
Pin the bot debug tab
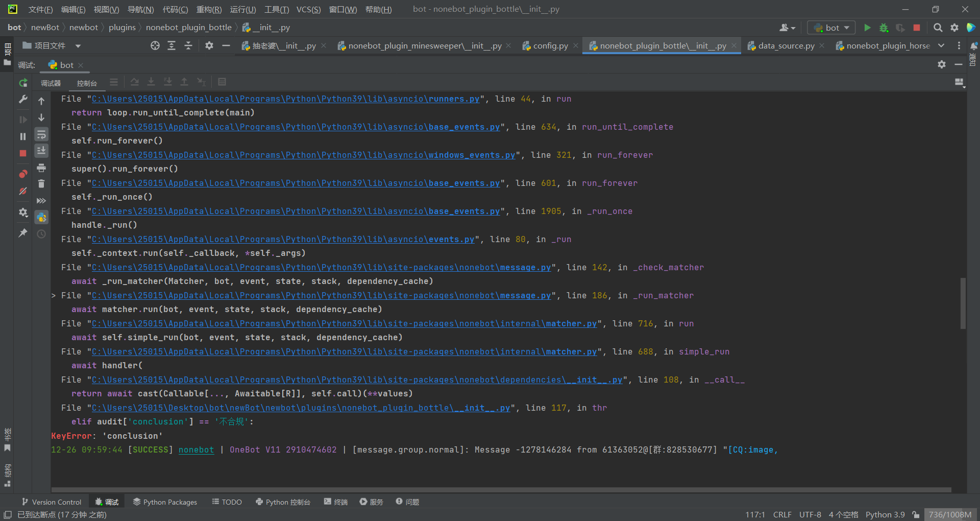22,233
